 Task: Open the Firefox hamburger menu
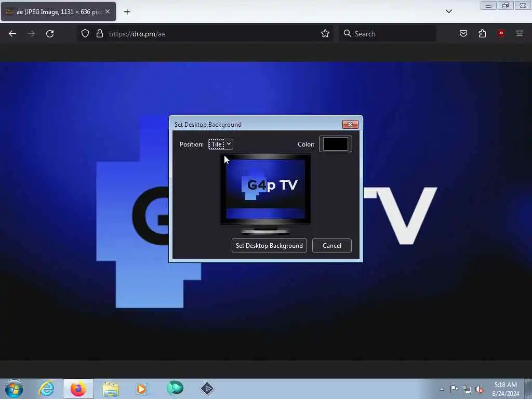click(x=520, y=33)
